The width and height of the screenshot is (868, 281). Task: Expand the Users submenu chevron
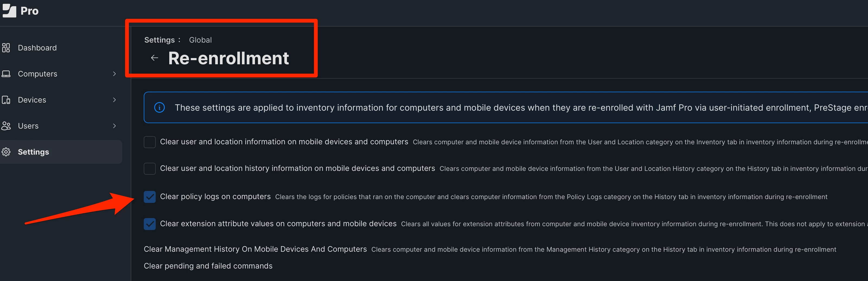click(114, 126)
